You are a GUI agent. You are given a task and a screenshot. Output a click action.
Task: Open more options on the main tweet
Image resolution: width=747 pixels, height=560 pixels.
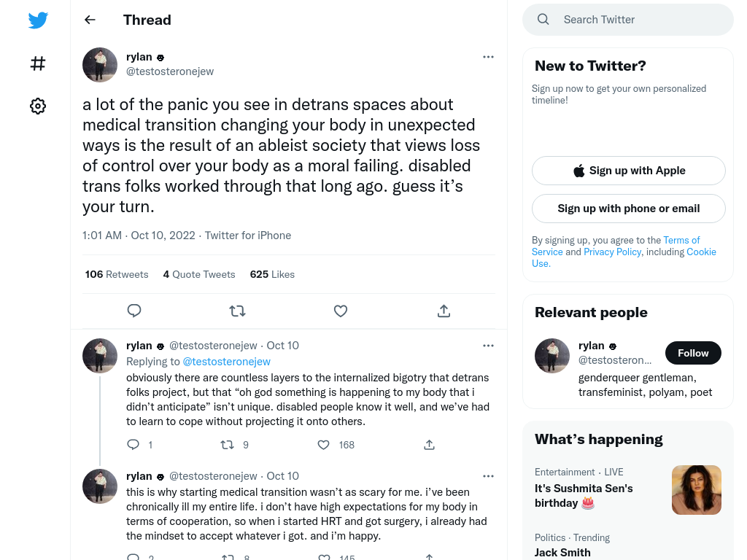point(488,57)
